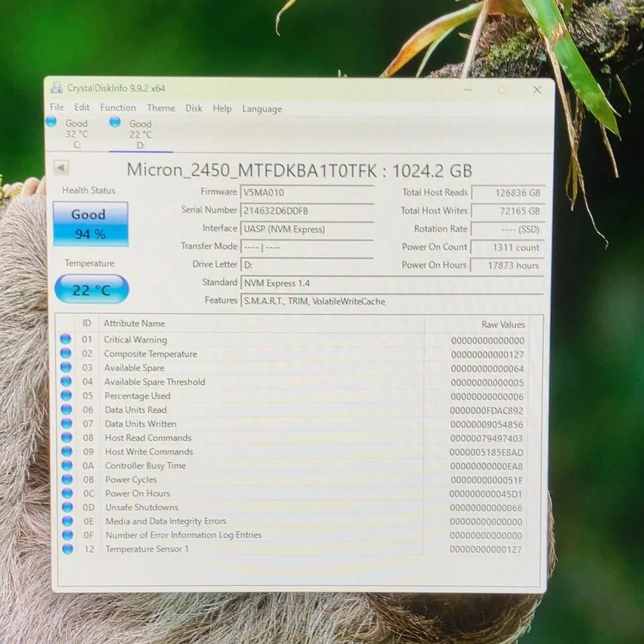
Task: Click the status orb for Power Cycles
Action: tap(67, 479)
